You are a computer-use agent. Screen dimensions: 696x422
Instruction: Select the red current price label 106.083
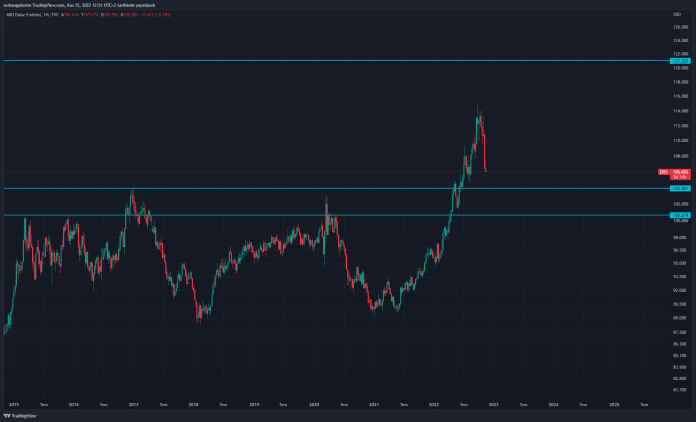tap(680, 172)
